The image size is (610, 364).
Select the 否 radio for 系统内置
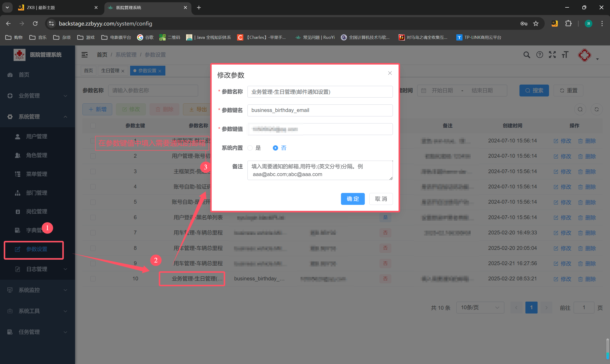(275, 148)
